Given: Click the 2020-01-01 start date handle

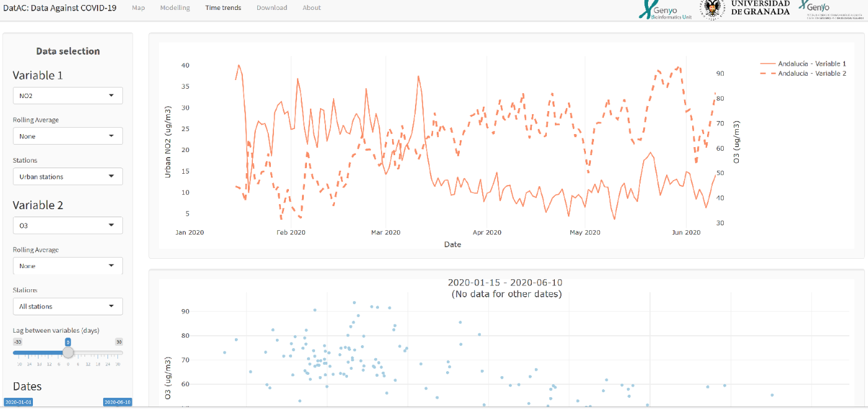Looking at the screenshot, I should pos(18,402).
